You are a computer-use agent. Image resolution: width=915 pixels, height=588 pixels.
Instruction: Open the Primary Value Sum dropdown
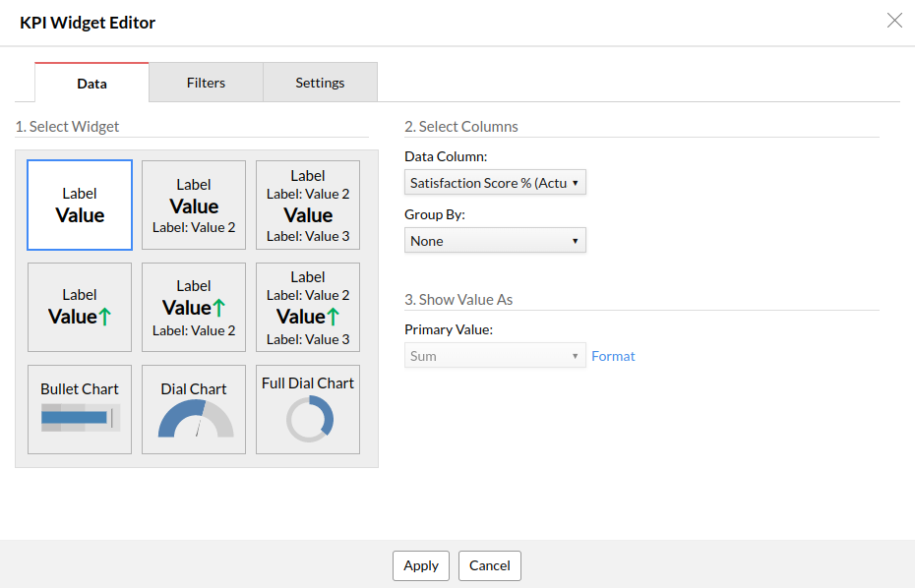pos(495,355)
